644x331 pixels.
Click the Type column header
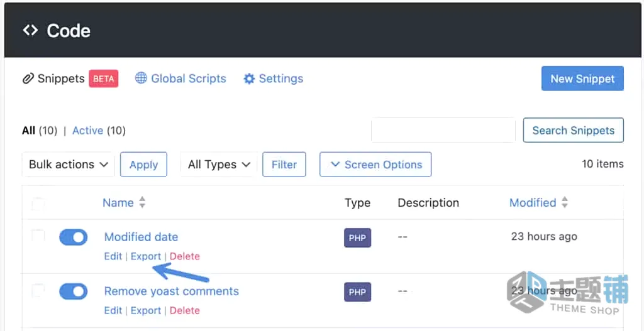click(x=357, y=203)
